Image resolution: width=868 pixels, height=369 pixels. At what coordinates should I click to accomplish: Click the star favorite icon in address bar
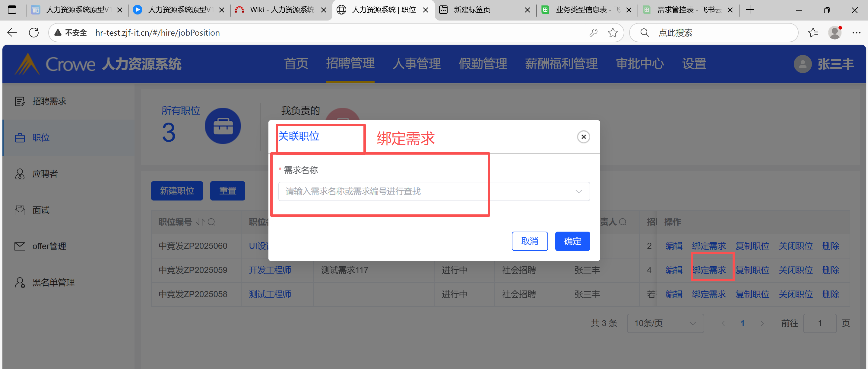(612, 33)
